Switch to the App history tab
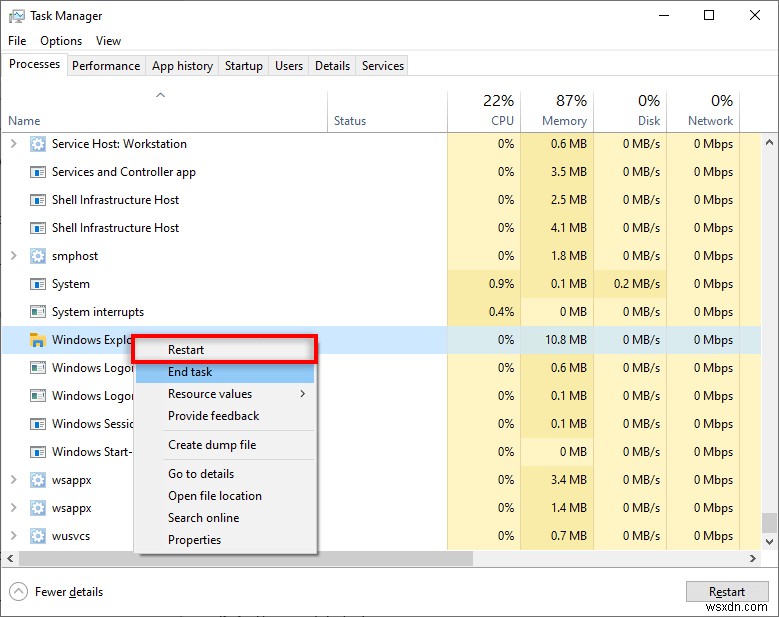The image size is (779, 617). click(182, 66)
